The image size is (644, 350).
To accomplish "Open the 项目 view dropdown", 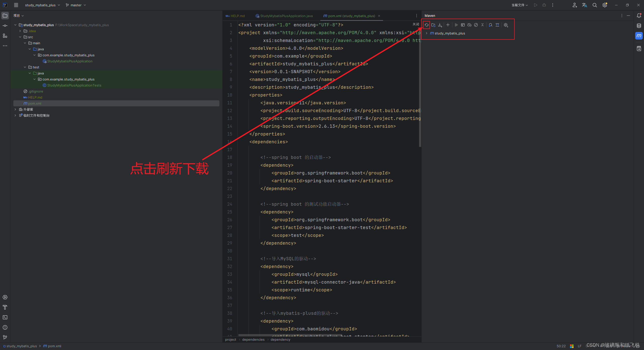I will click(19, 16).
